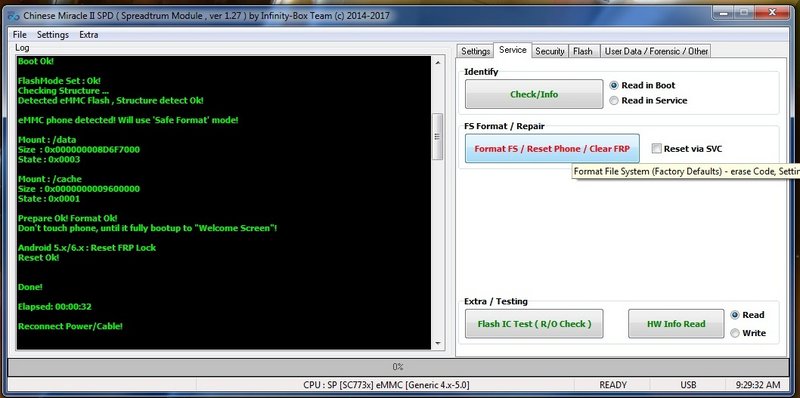Click 'Size : 0x000000008D6F7000' log line
This screenshot has height=398, width=800.
tap(79, 150)
